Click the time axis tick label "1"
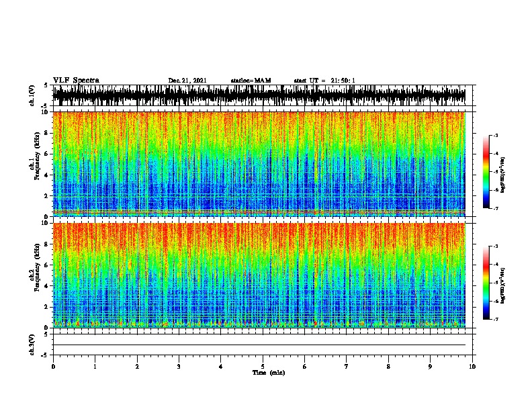The image size is (532, 411). (x=95, y=367)
